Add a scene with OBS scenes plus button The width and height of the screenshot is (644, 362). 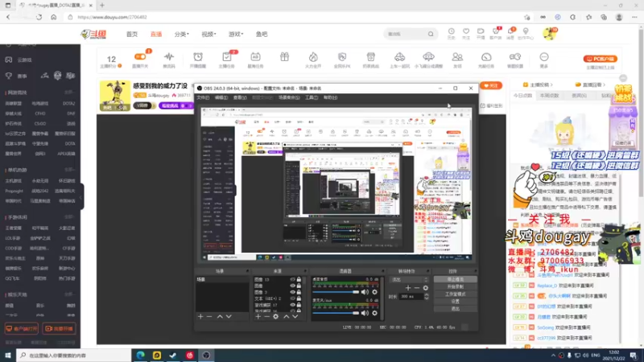(x=200, y=316)
